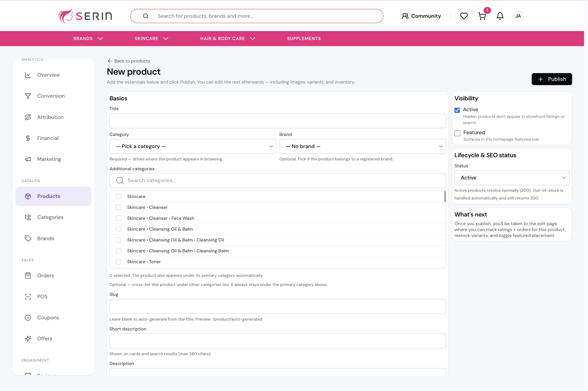The image size is (588, 391).
Task: Open Coupons in sidebar
Action: [53, 317]
